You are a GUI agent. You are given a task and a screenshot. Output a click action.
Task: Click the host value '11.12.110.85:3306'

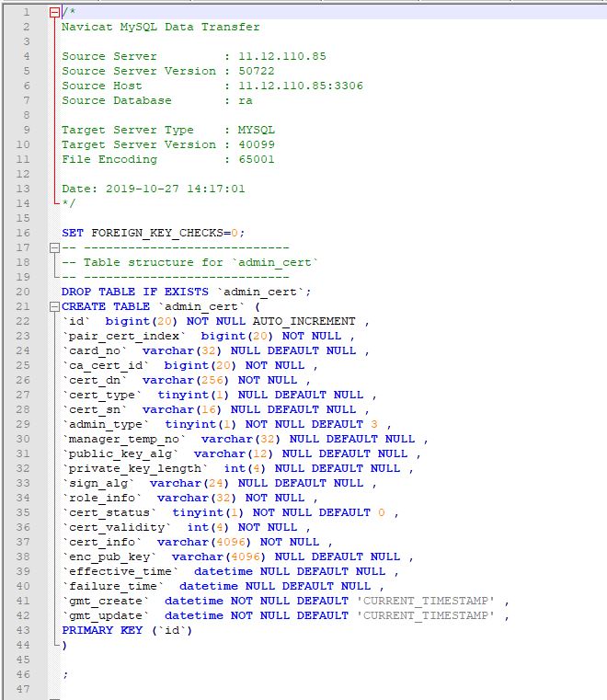pos(301,86)
